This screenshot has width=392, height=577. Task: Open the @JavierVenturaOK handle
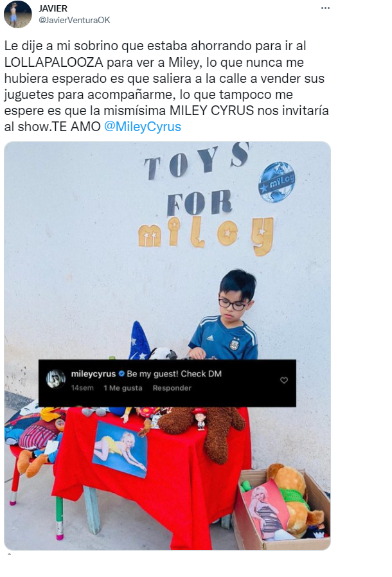[x=75, y=20]
